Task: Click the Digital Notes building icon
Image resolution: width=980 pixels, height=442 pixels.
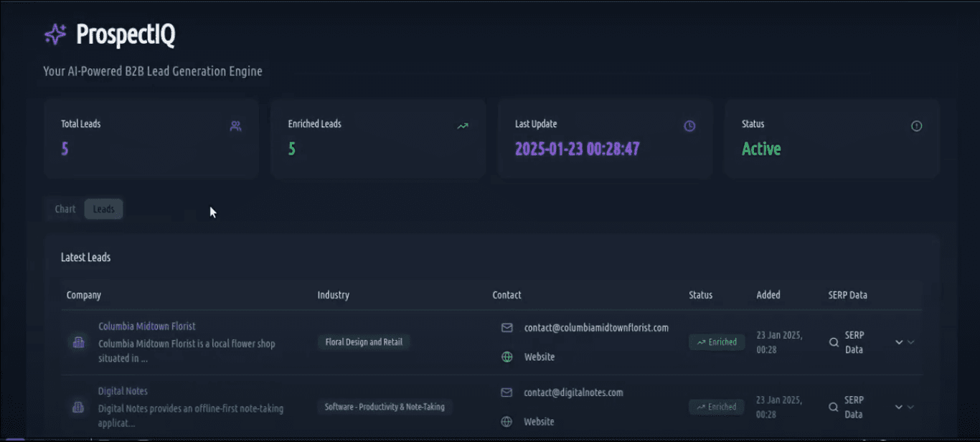Action: pyautogui.click(x=78, y=407)
